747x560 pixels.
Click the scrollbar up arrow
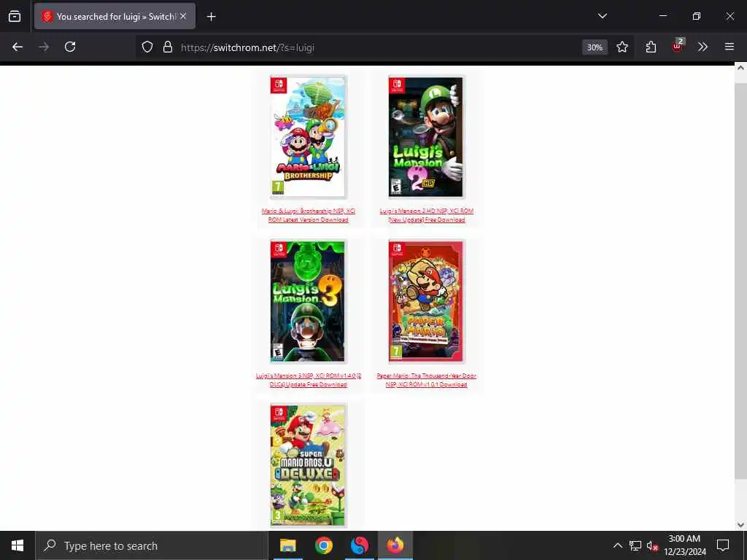pos(741,68)
